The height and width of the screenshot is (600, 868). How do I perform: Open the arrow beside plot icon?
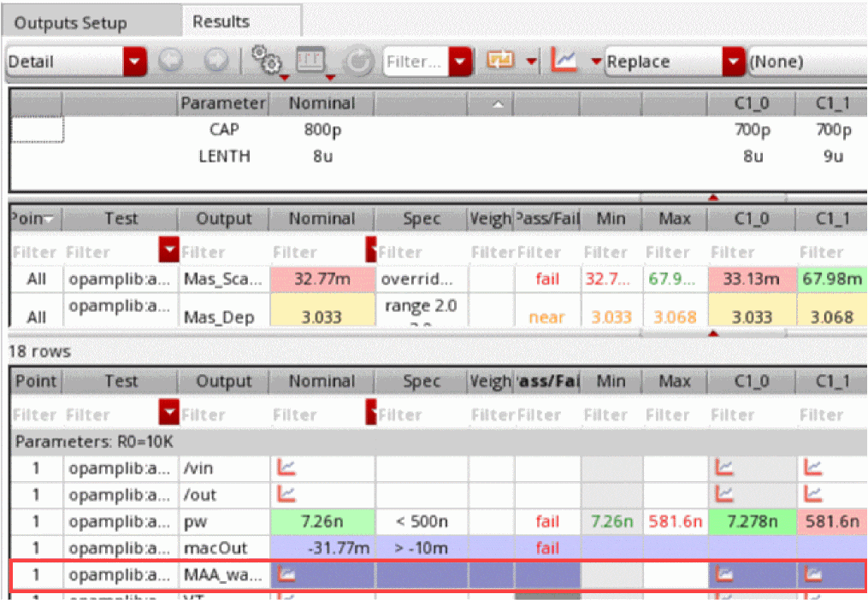[x=596, y=61]
